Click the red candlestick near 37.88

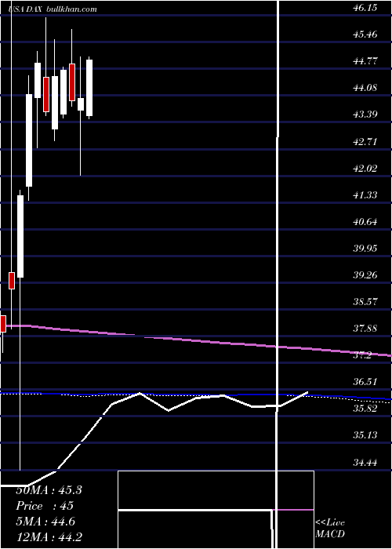3,324
